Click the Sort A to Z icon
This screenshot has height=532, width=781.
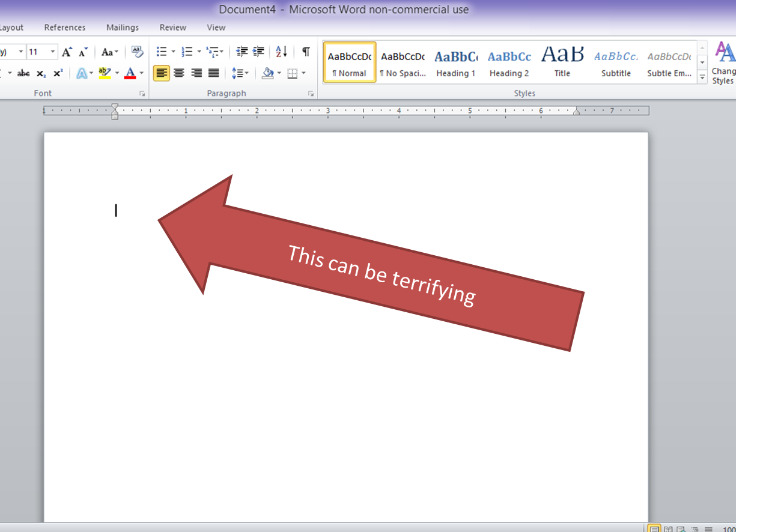(x=282, y=52)
